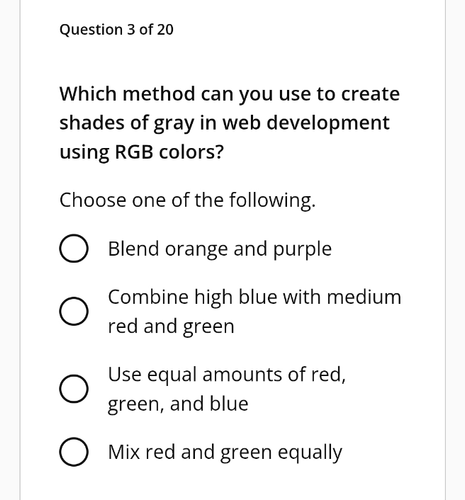Click the number "20" in the question counter

pyautogui.click(x=165, y=30)
